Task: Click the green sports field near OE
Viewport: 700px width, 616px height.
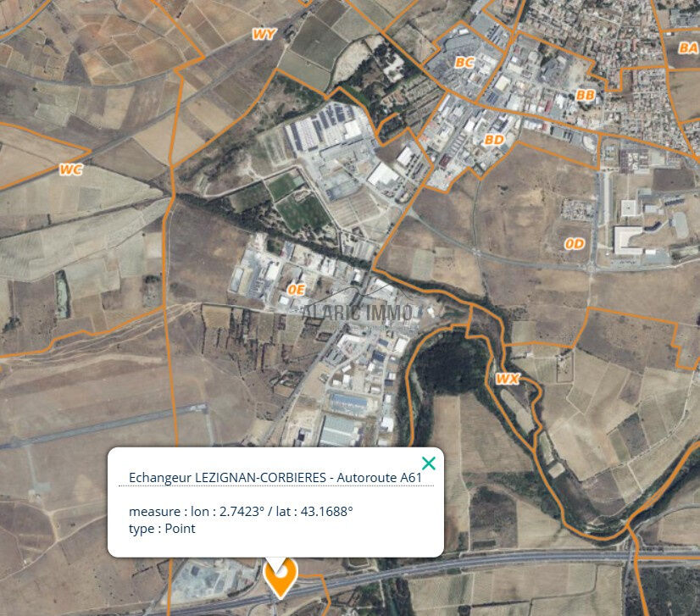Action: tap(304, 213)
